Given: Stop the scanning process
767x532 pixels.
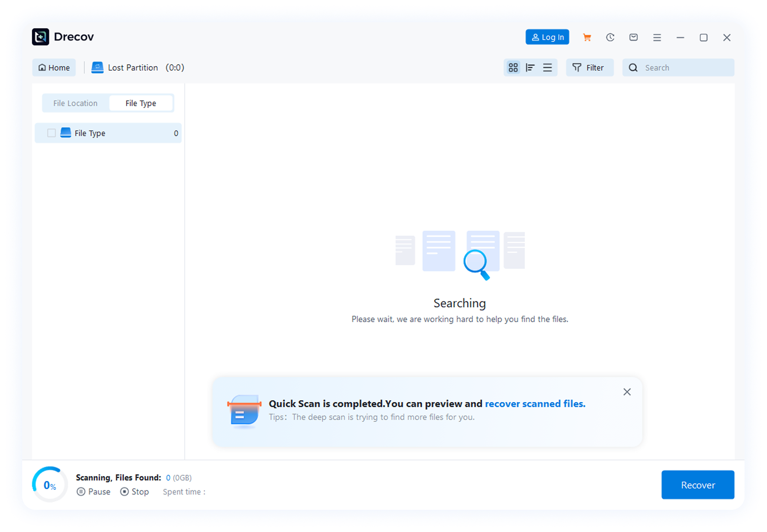Looking at the screenshot, I should pyautogui.click(x=135, y=492).
